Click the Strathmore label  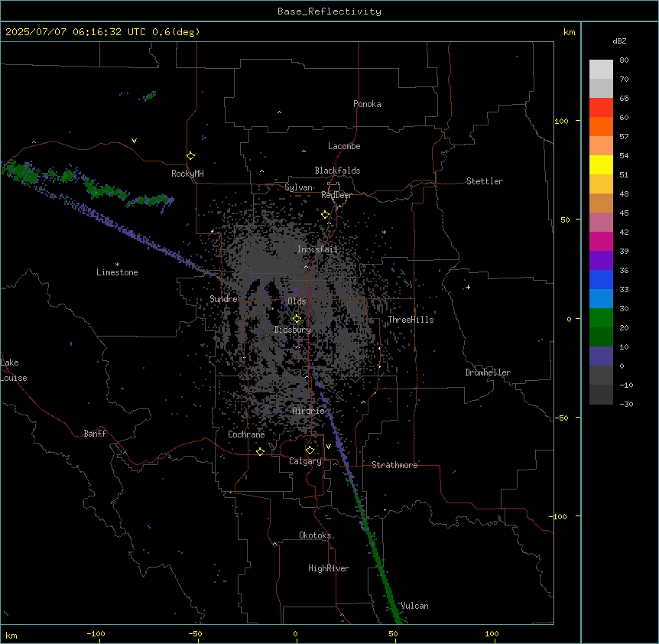click(x=394, y=465)
